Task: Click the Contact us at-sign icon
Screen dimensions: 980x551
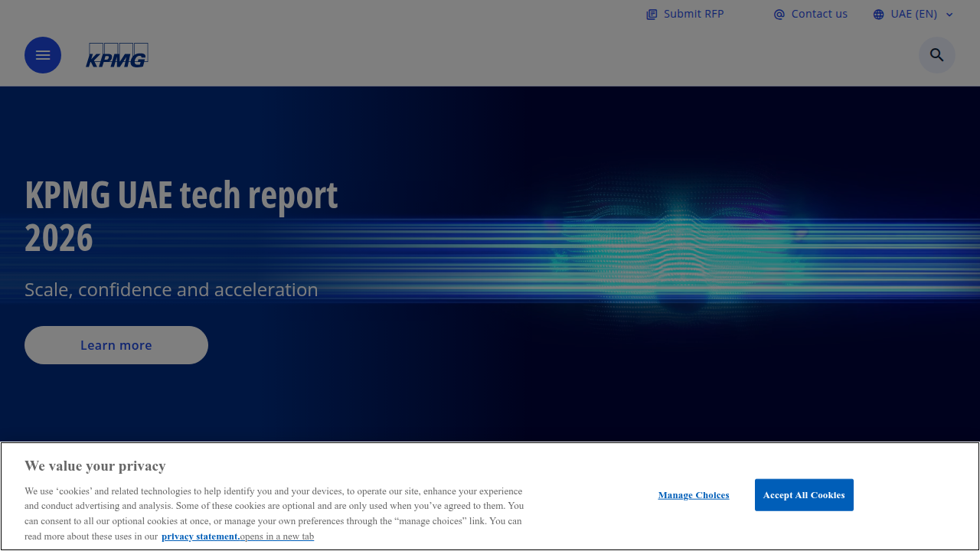Action: [x=779, y=15]
